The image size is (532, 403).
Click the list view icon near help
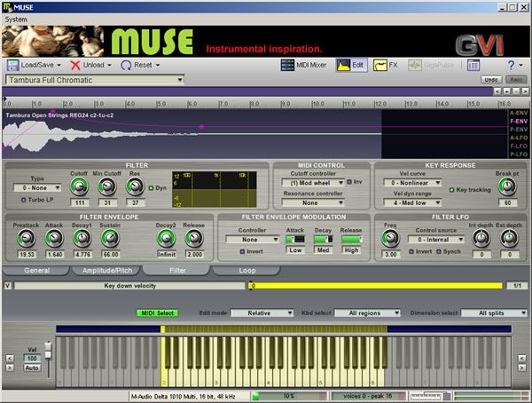coord(473,65)
